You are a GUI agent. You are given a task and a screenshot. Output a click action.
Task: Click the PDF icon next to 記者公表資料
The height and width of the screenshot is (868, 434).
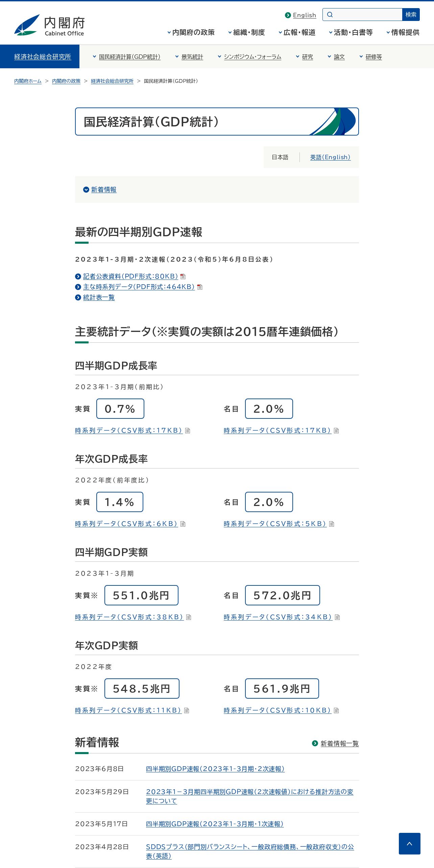coord(183,276)
